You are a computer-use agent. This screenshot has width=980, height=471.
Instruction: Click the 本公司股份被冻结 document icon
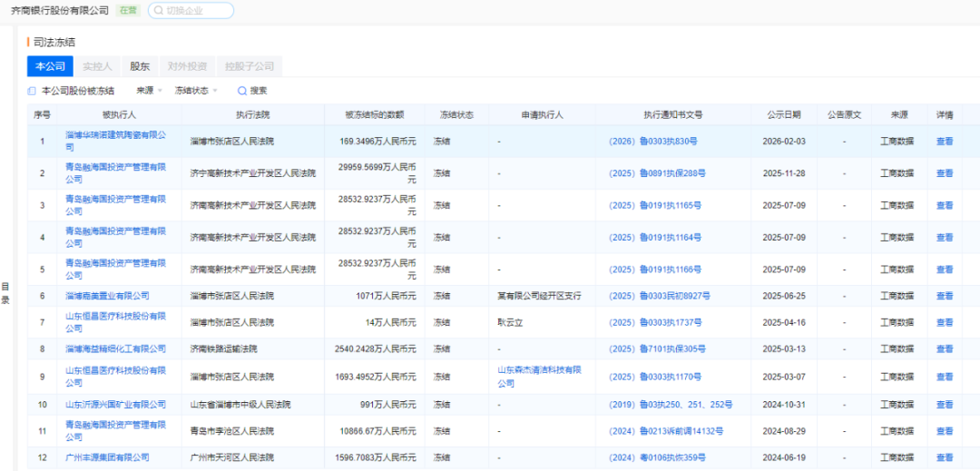coord(32,91)
